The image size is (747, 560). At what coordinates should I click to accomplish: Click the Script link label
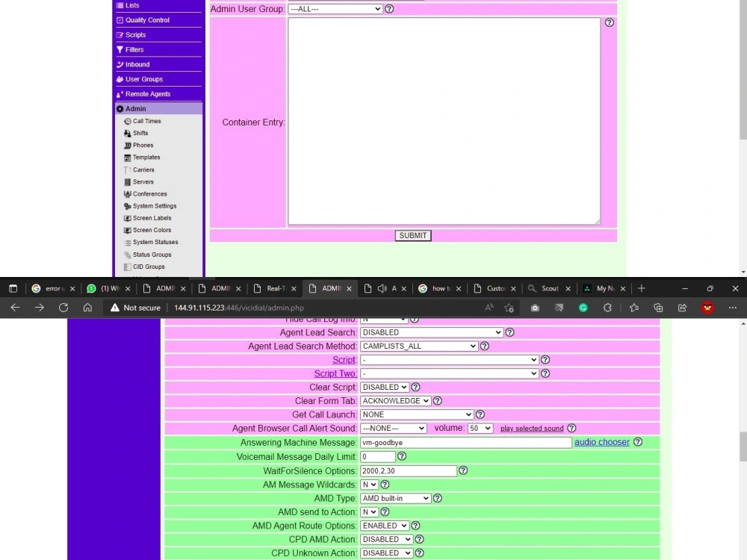[x=344, y=360]
